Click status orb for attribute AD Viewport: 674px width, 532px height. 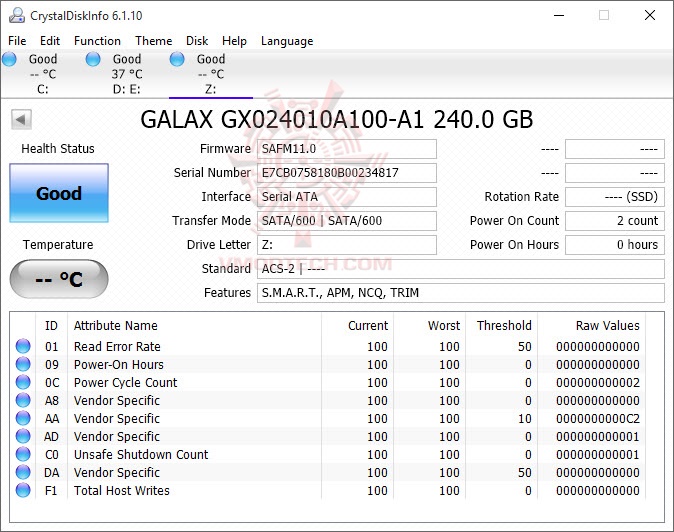[x=23, y=436]
